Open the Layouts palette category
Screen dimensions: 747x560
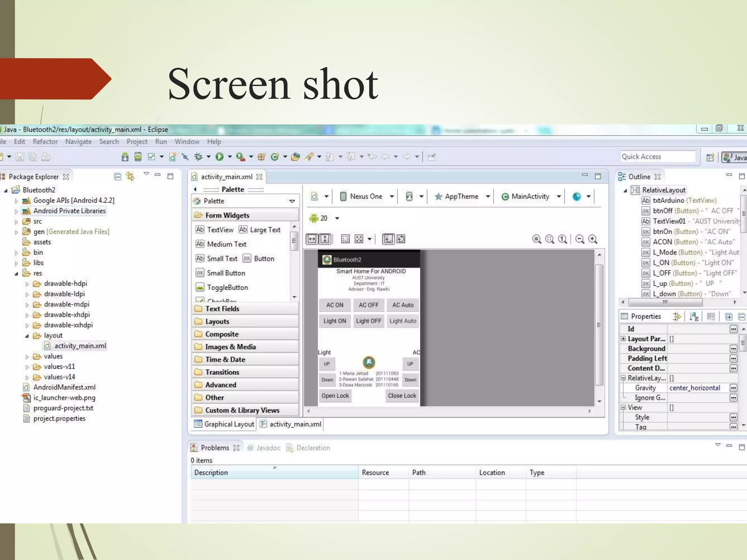(245, 322)
